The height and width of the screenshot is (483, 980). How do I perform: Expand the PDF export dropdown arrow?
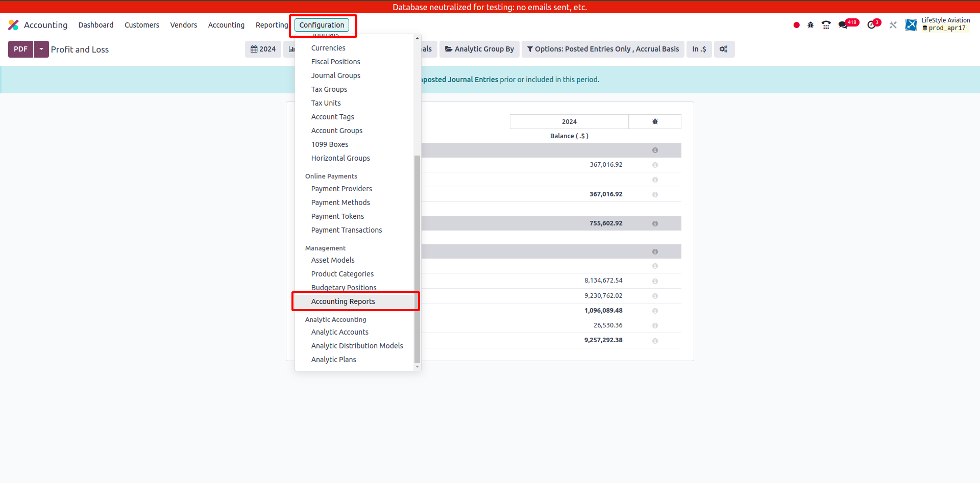[x=41, y=49]
